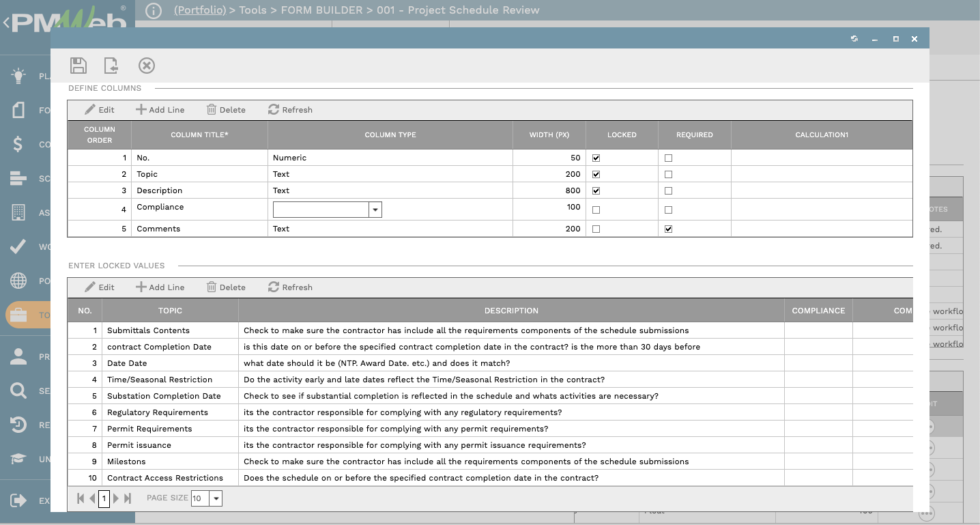Click the save floppy disk icon
Image resolution: width=980 pixels, height=525 pixels.
[78, 66]
